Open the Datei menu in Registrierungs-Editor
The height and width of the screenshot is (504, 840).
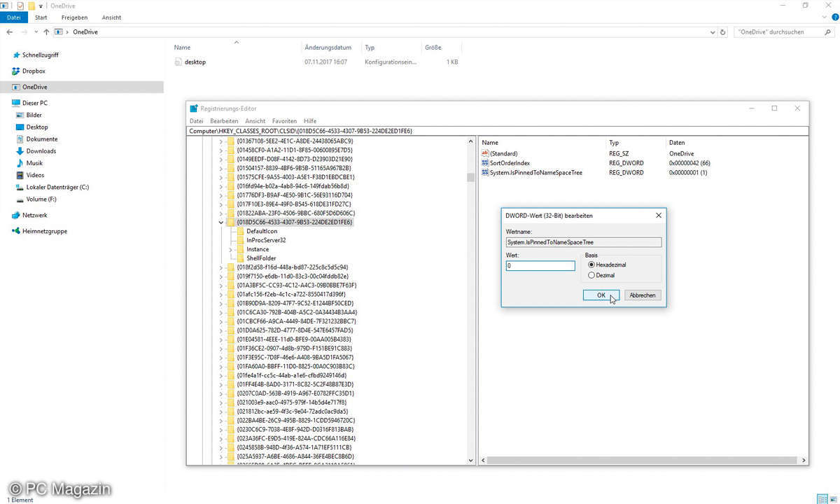(x=196, y=121)
